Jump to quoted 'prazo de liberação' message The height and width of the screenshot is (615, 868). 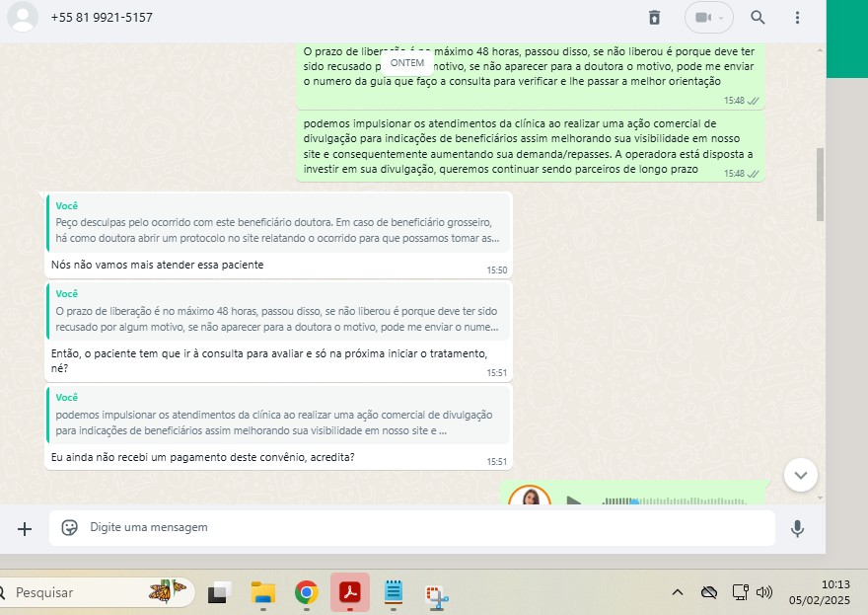(x=278, y=311)
